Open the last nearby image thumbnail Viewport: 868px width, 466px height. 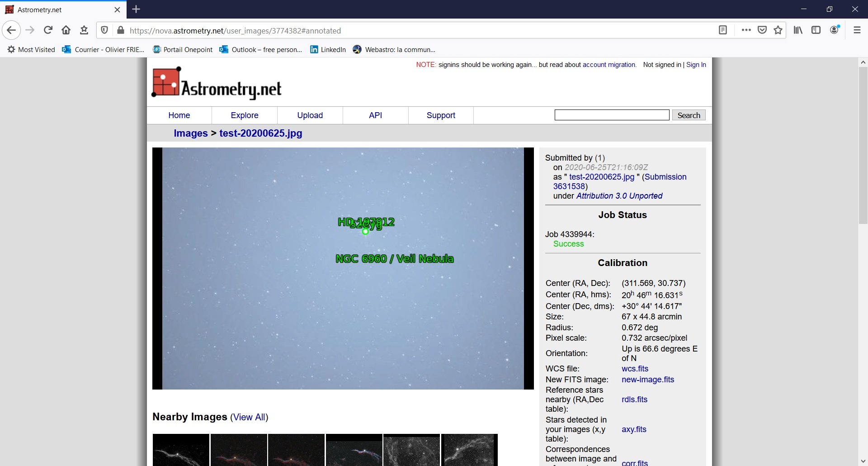tap(469, 450)
